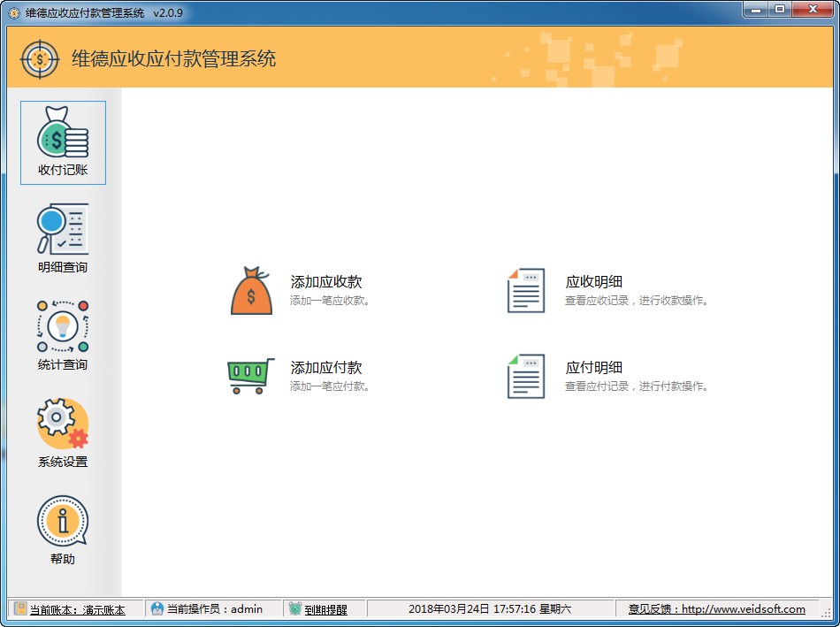This screenshot has width=840, height=627.
Task: Click the small app icon in title bar
Action: click(14, 13)
